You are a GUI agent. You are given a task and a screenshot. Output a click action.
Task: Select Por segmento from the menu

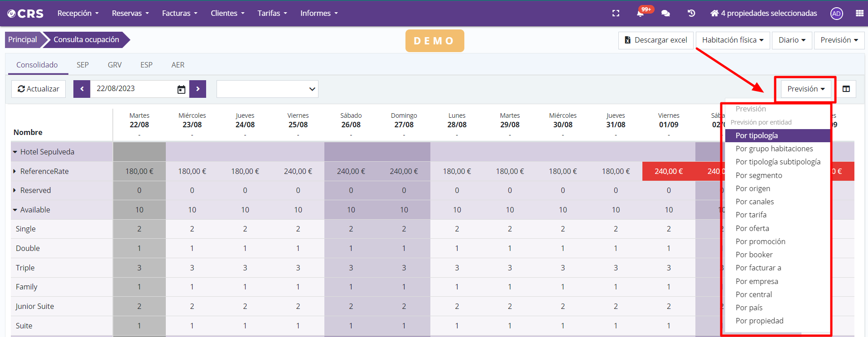point(758,175)
